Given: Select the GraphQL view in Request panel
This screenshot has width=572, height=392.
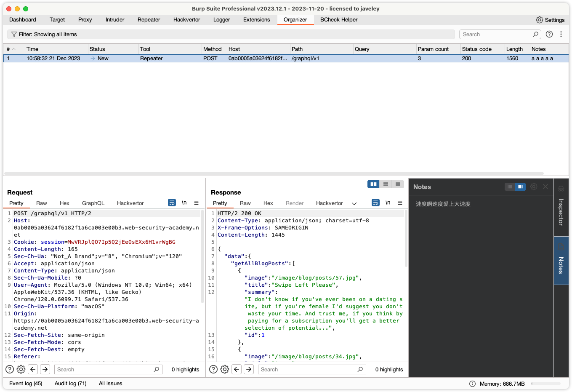Looking at the screenshot, I should 93,203.
